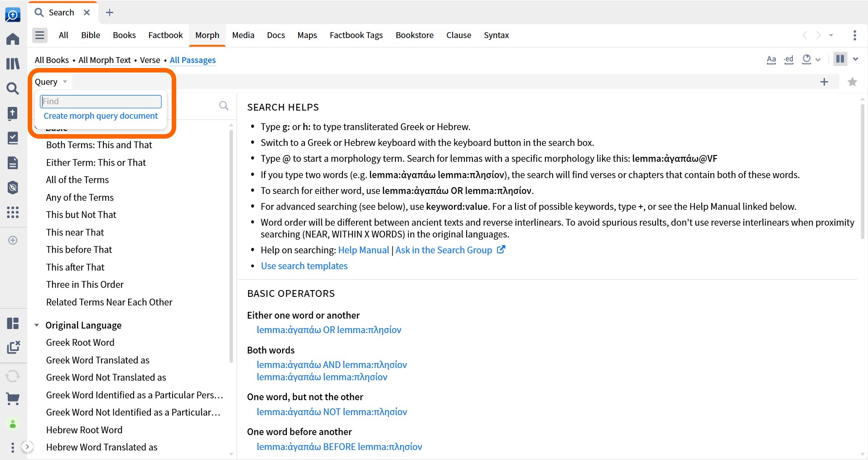Open the Layouts icon in sidebar
Image resolution: width=868 pixels, height=460 pixels.
click(x=13, y=323)
